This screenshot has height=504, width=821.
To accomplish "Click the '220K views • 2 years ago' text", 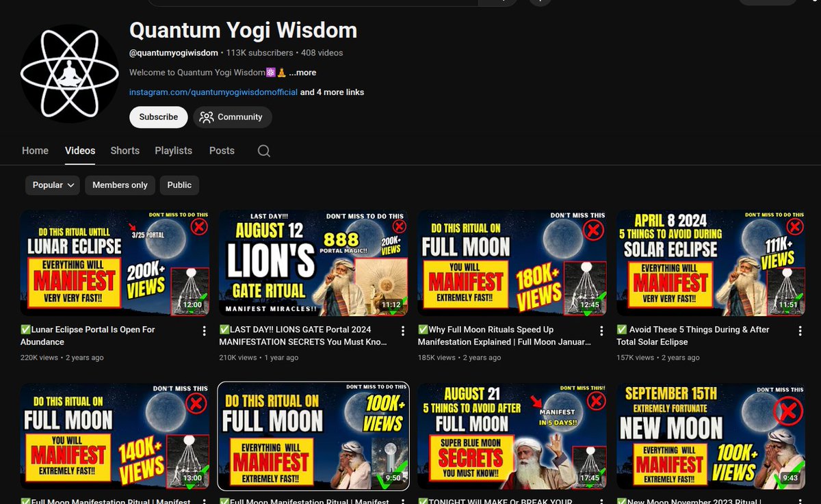I will tap(62, 358).
